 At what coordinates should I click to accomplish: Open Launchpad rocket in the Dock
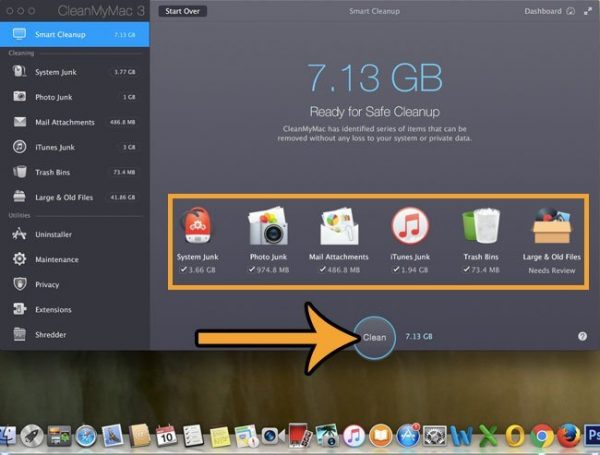[x=32, y=436]
